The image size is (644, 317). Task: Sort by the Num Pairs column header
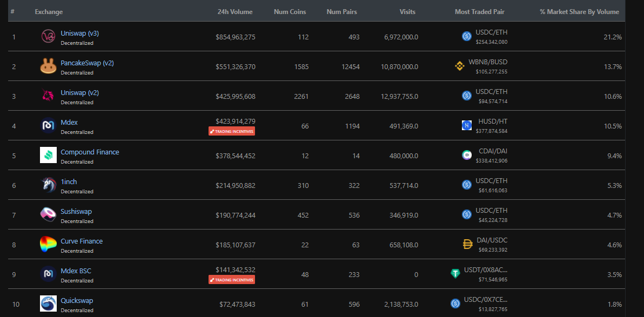point(341,12)
